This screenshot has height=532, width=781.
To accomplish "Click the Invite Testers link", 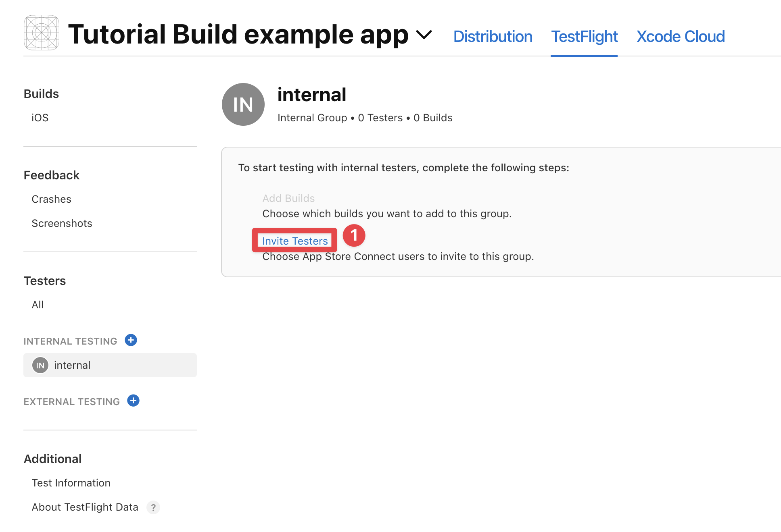I will click(294, 241).
